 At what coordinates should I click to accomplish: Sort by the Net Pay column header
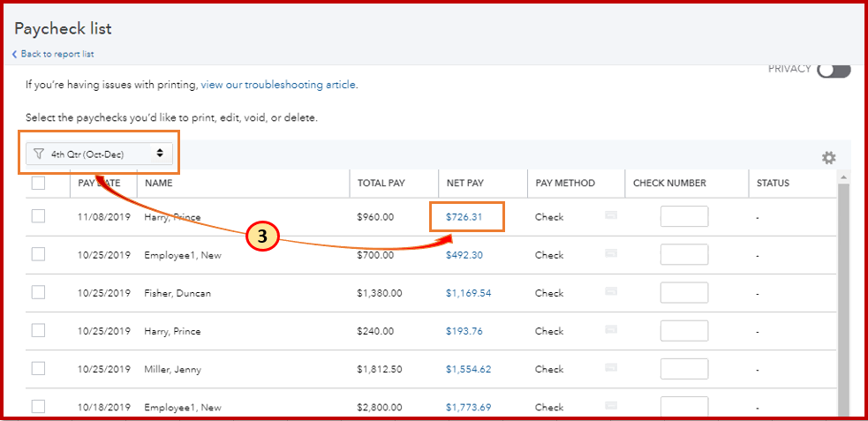coord(464,184)
